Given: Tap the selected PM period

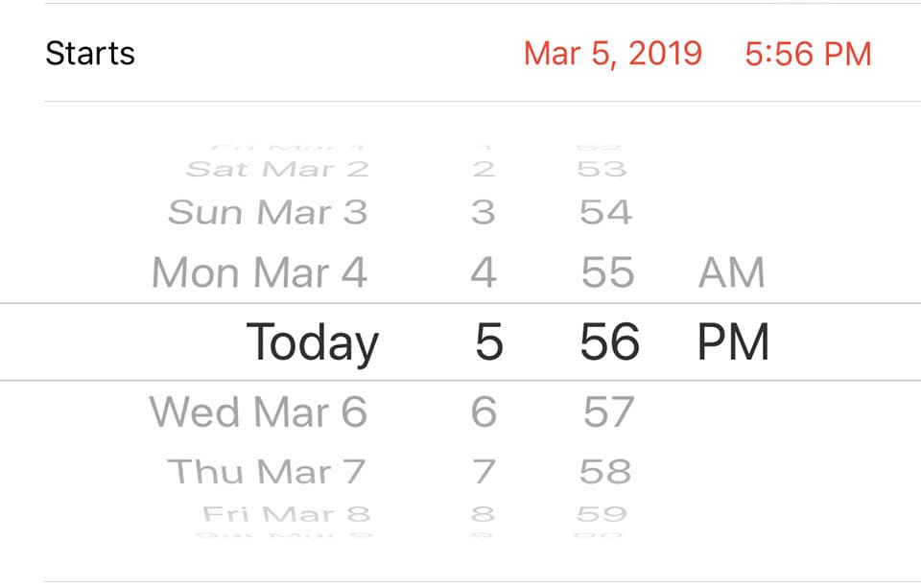Looking at the screenshot, I should click(x=733, y=342).
